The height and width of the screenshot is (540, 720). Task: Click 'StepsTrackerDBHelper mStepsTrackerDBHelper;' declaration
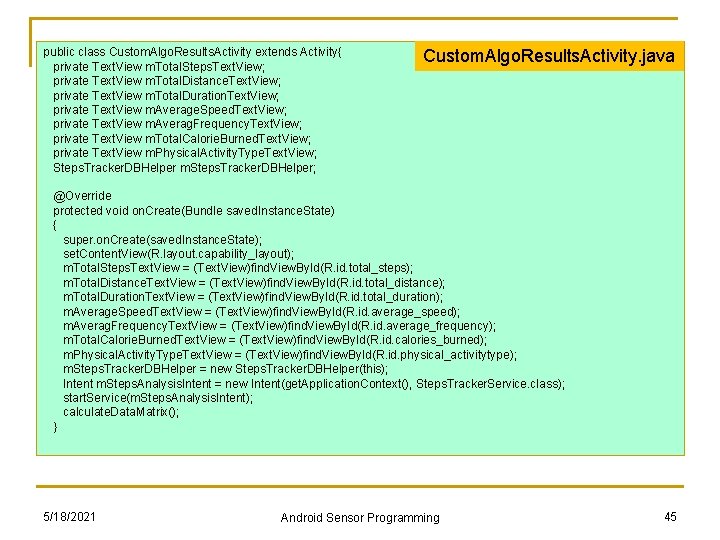click(x=185, y=168)
